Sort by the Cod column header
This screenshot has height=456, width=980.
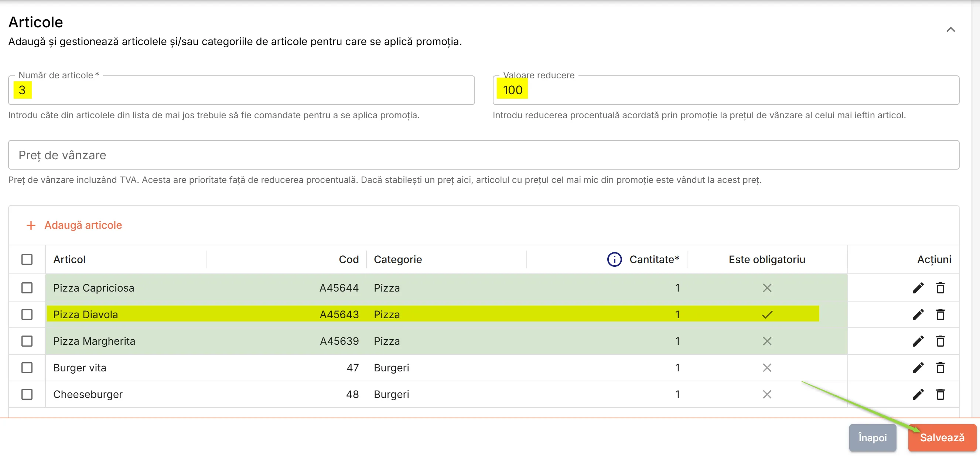[x=348, y=259]
